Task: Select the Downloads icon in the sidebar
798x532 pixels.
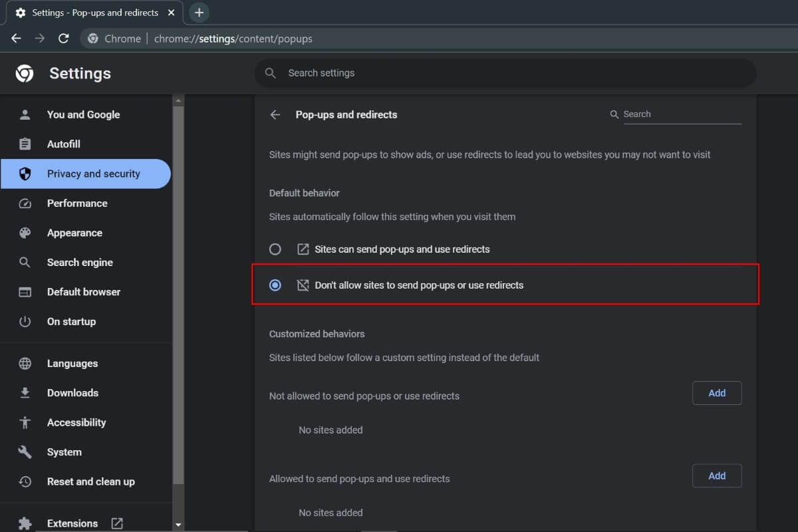Action: click(25, 392)
